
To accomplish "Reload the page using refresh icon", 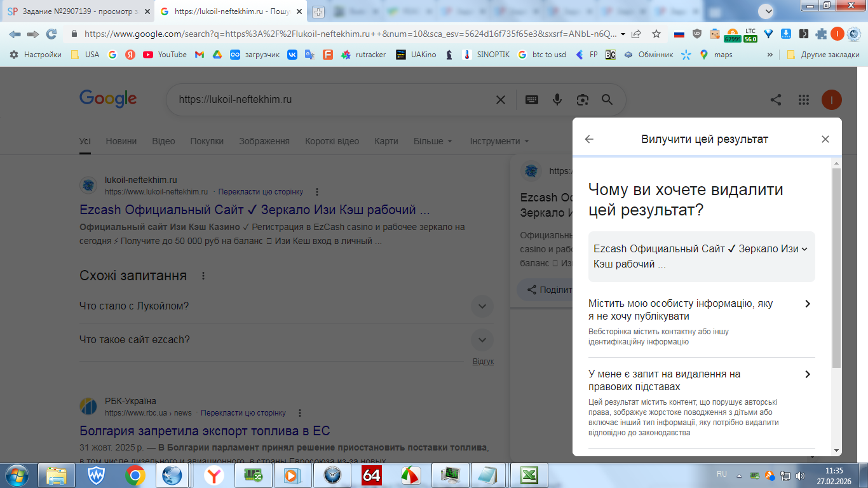I will point(51,34).
